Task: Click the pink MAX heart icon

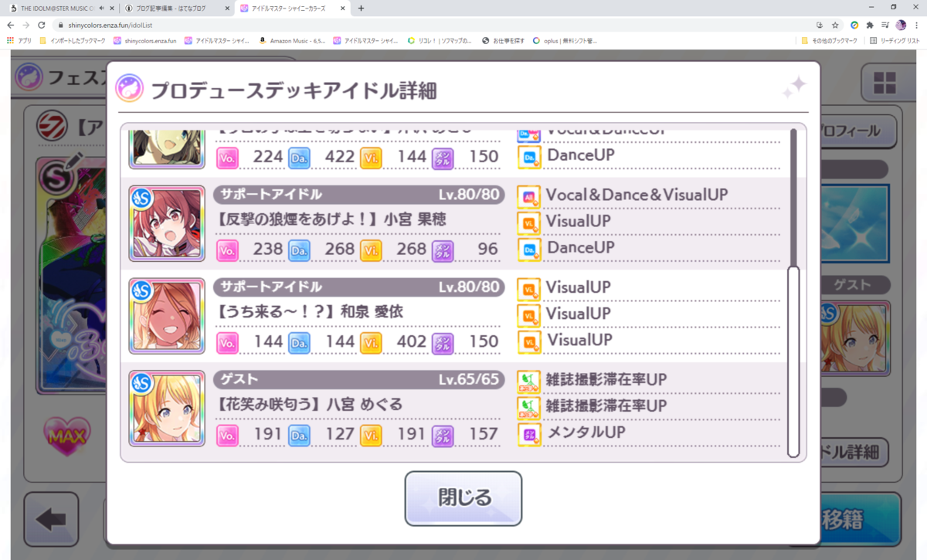Action: (66, 438)
